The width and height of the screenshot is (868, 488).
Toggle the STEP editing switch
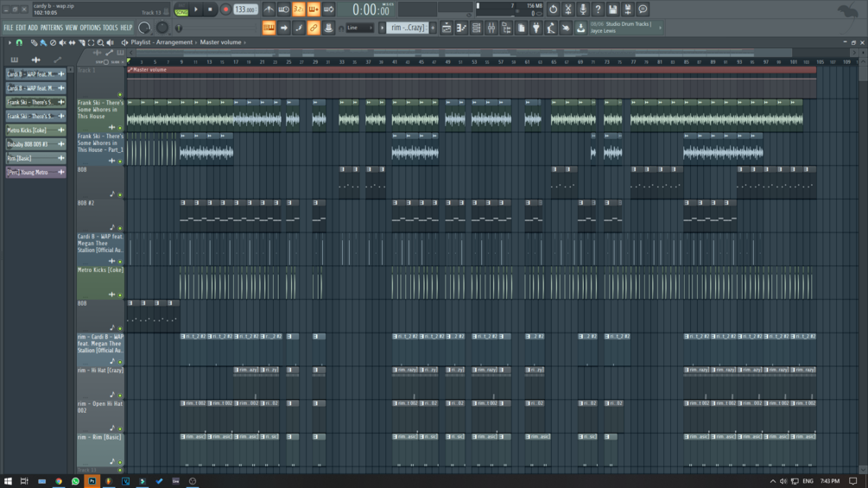pos(103,62)
